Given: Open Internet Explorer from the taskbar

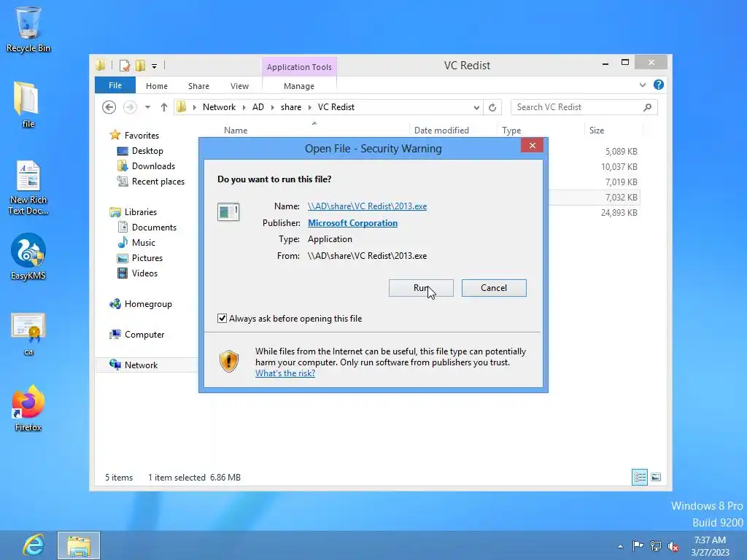Looking at the screenshot, I should point(34,545).
